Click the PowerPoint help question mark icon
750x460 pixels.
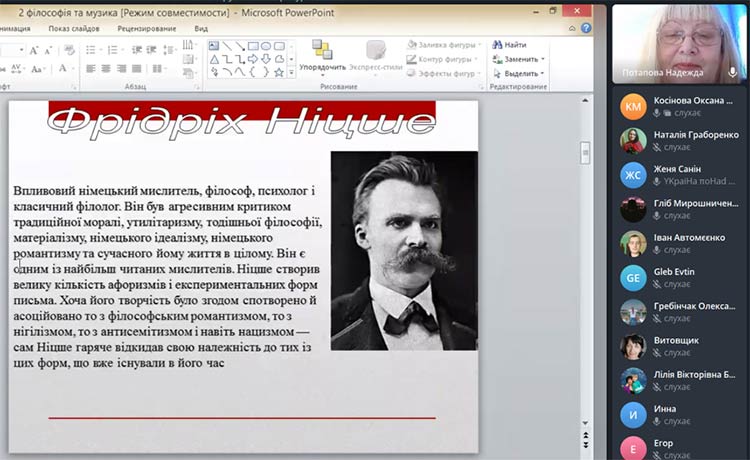(x=585, y=29)
